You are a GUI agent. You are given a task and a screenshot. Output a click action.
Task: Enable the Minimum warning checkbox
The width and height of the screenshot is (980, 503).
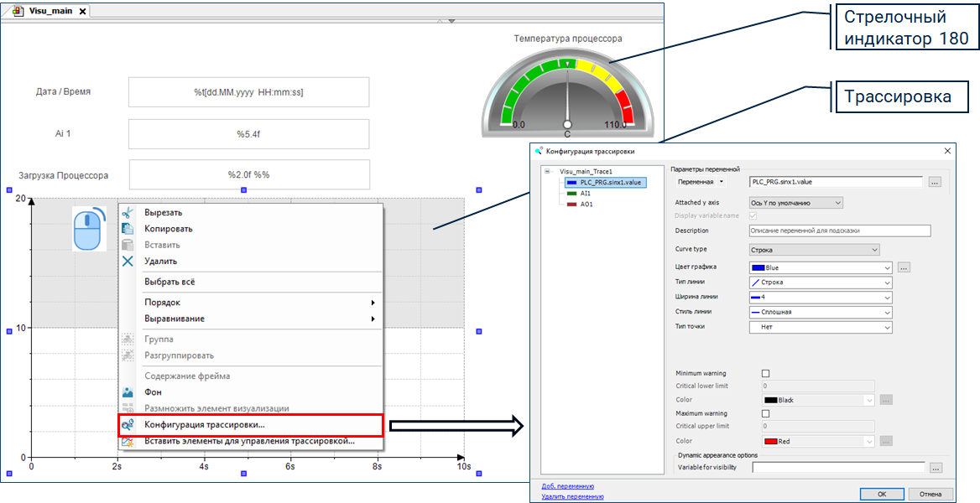coord(765,374)
